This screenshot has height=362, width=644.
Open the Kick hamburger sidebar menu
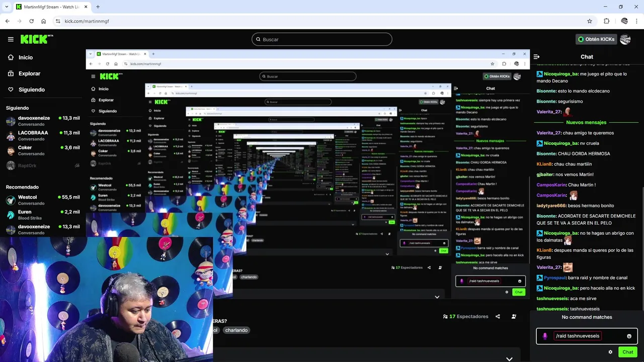tap(11, 39)
